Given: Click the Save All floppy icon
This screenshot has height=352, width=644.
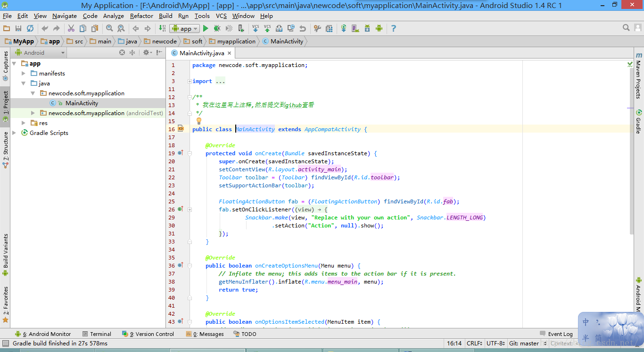Looking at the screenshot, I should coord(18,28).
